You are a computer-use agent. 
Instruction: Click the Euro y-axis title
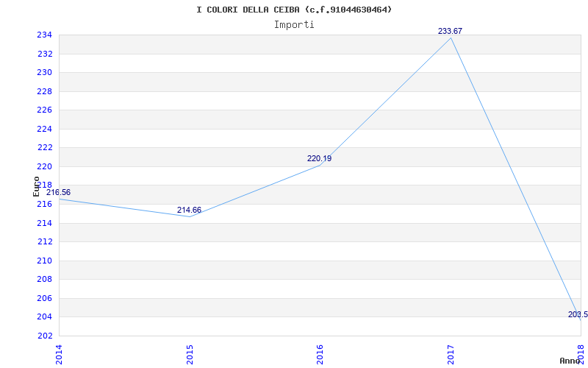tap(36, 186)
